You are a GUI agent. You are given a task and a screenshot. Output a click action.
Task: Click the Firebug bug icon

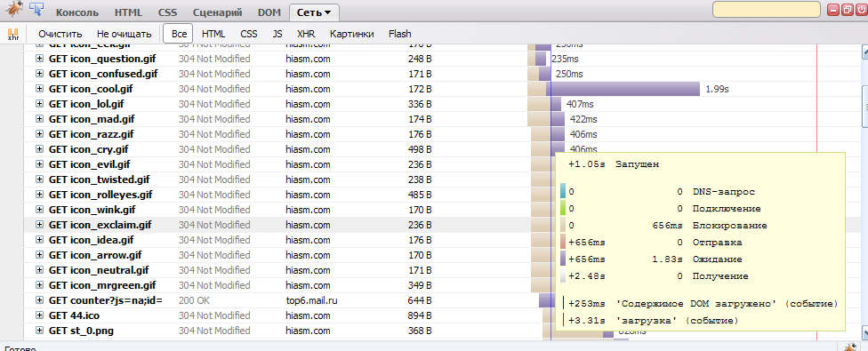[x=15, y=10]
